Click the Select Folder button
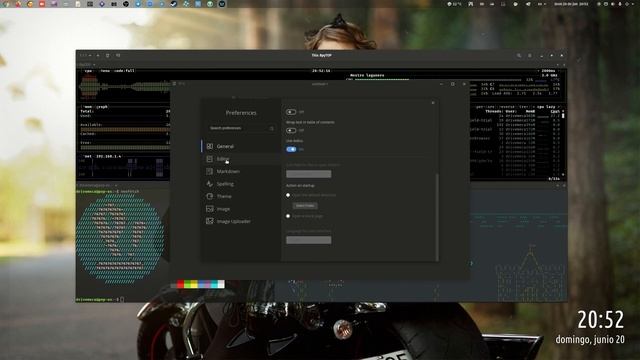The height and width of the screenshot is (360, 640). tap(305, 206)
